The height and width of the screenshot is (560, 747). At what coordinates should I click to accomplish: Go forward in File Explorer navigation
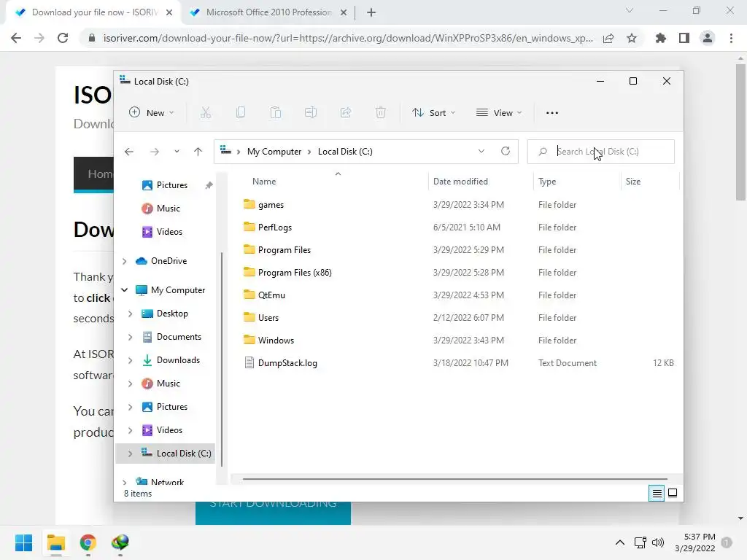[x=155, y=152]
